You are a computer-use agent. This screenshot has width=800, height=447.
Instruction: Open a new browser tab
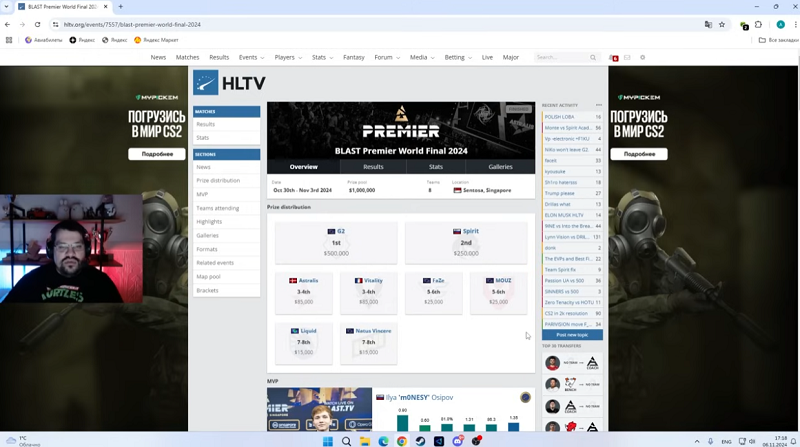(x=121, y=7)
